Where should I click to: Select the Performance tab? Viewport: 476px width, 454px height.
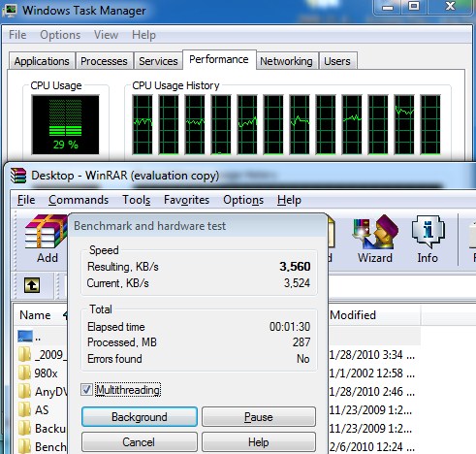pyautogui.click(x=219, y=59)
